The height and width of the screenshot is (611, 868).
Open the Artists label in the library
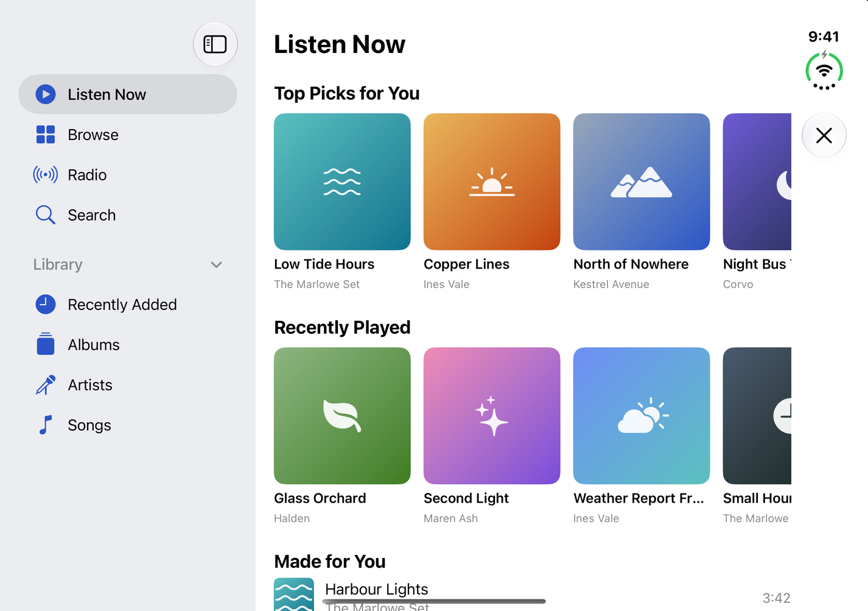[90, 385]
